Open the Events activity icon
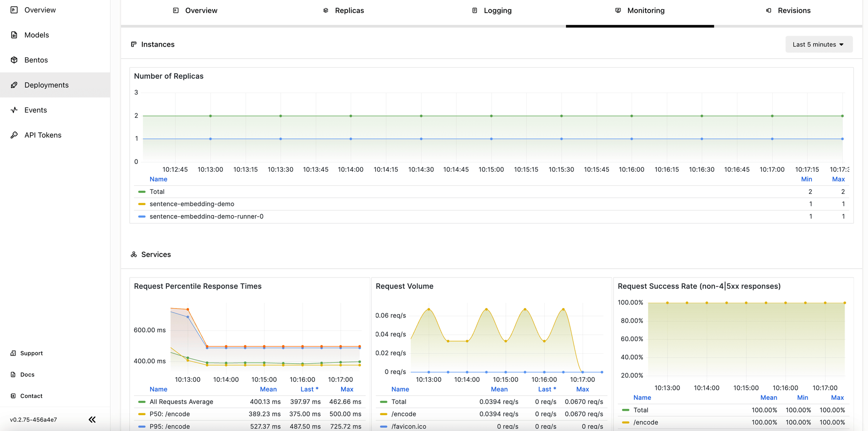868x431 pixels. coord(14,110)
